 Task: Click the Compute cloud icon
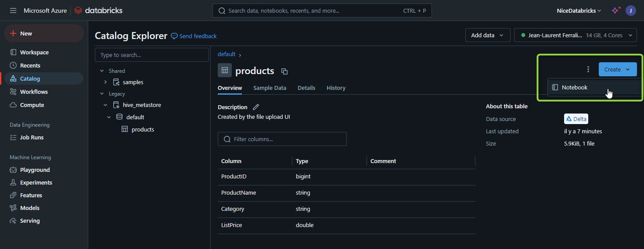[13, 105]
